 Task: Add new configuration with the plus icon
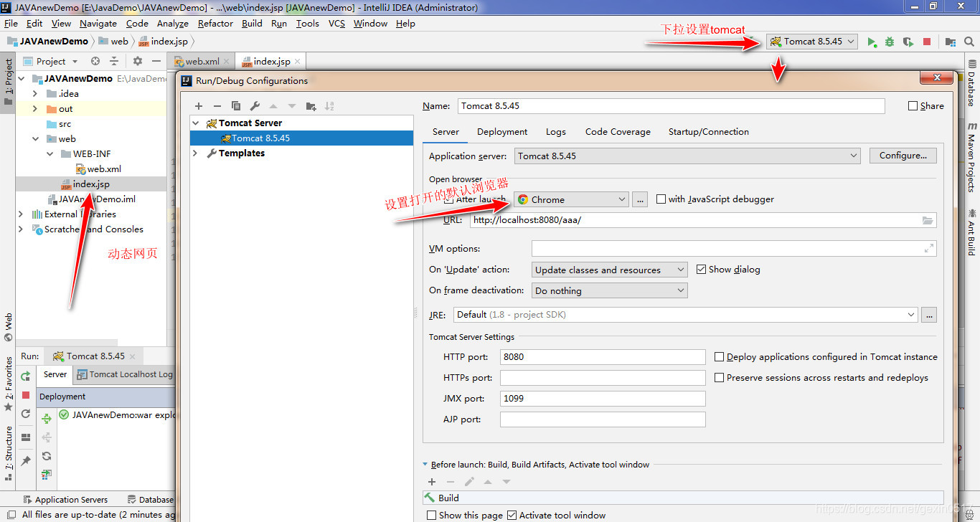click(199, 106)
